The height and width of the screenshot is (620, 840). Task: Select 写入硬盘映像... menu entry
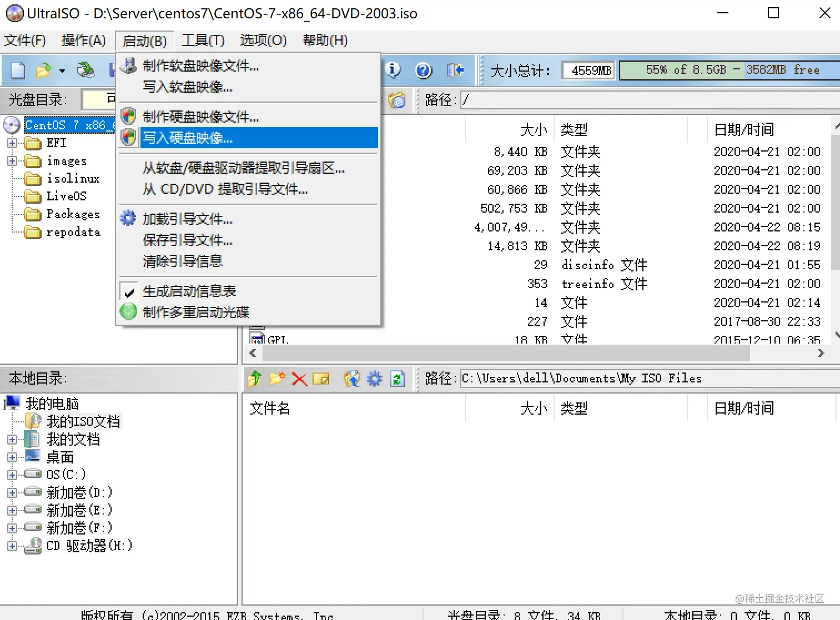click(x=249, y=138)
